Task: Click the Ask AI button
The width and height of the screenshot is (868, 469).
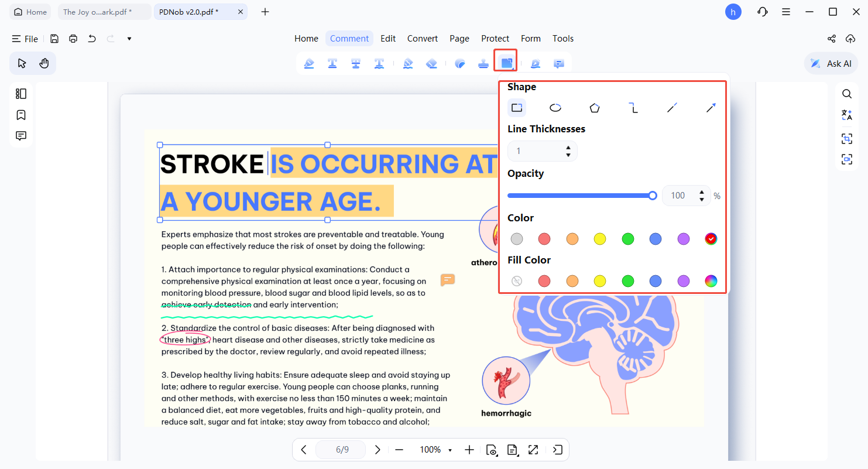Action: point(831,63)
